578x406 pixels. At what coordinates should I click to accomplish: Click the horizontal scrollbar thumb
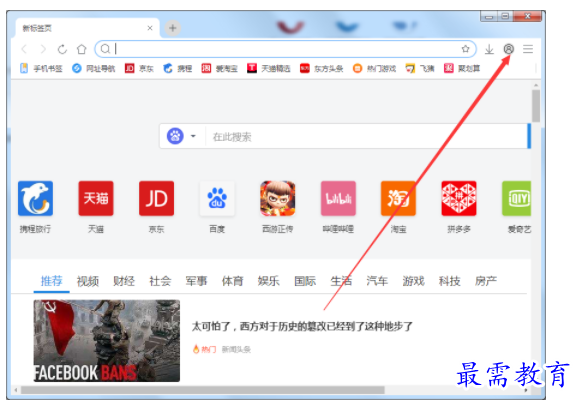203,390
